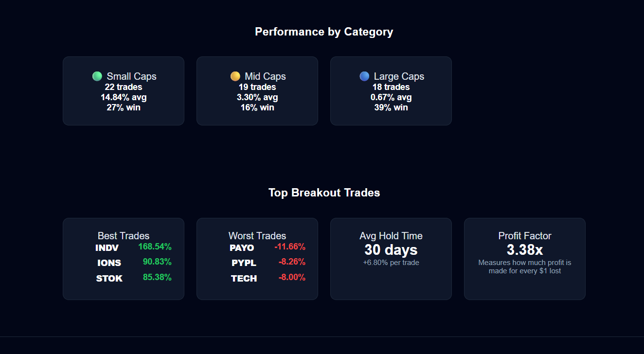The width and height of the screenshot is (644, 354).
Task: Select the STOK ticker symbol
Action: [x=109, y=279]
